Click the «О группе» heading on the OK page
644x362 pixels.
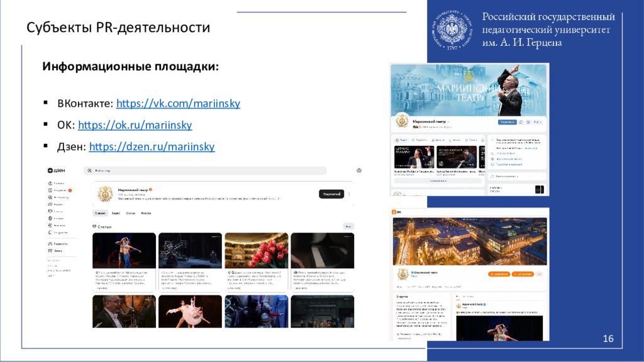402,297
